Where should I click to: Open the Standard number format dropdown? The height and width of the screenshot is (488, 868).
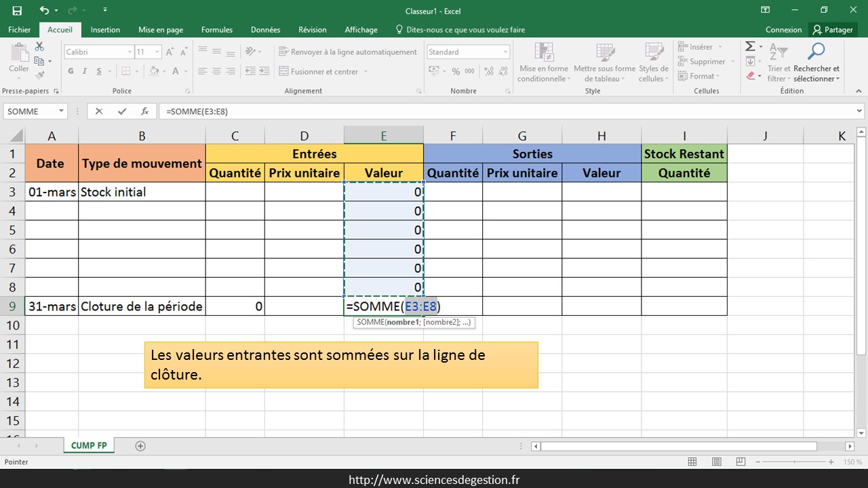tap(505, 52)
